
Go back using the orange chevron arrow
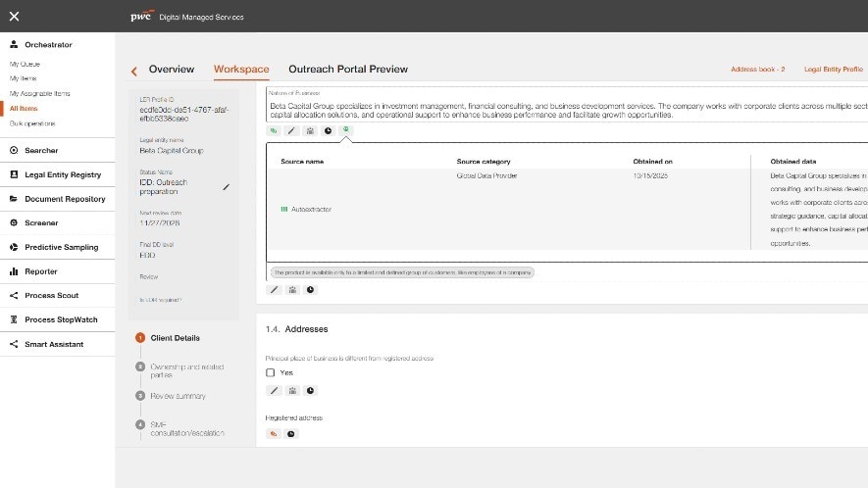(x=134, y=72)
